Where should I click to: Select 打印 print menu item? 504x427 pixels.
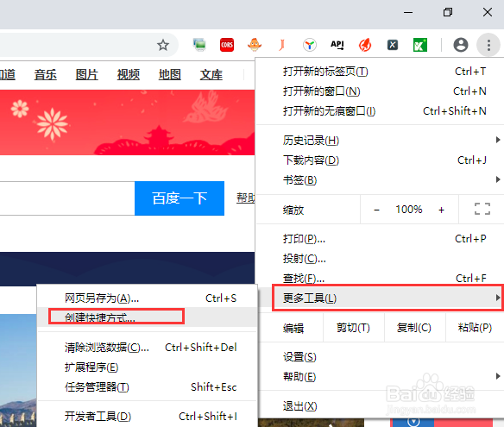[x=381, y=239]
